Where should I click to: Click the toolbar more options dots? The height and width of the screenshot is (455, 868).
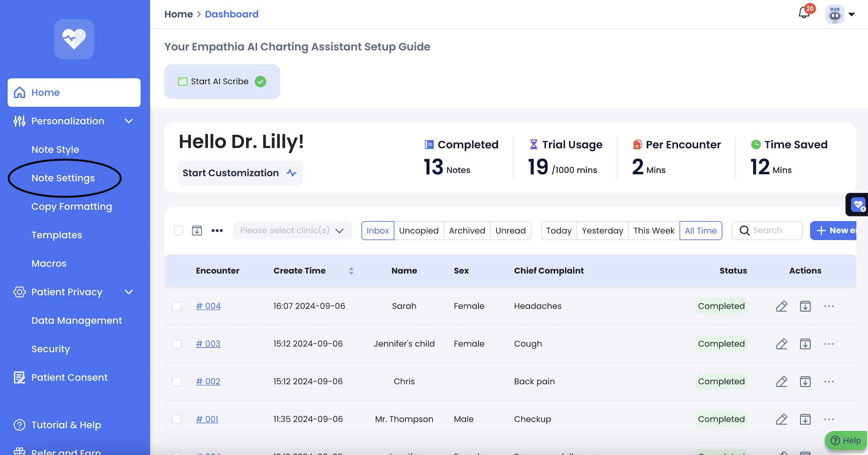coord(217,230)
